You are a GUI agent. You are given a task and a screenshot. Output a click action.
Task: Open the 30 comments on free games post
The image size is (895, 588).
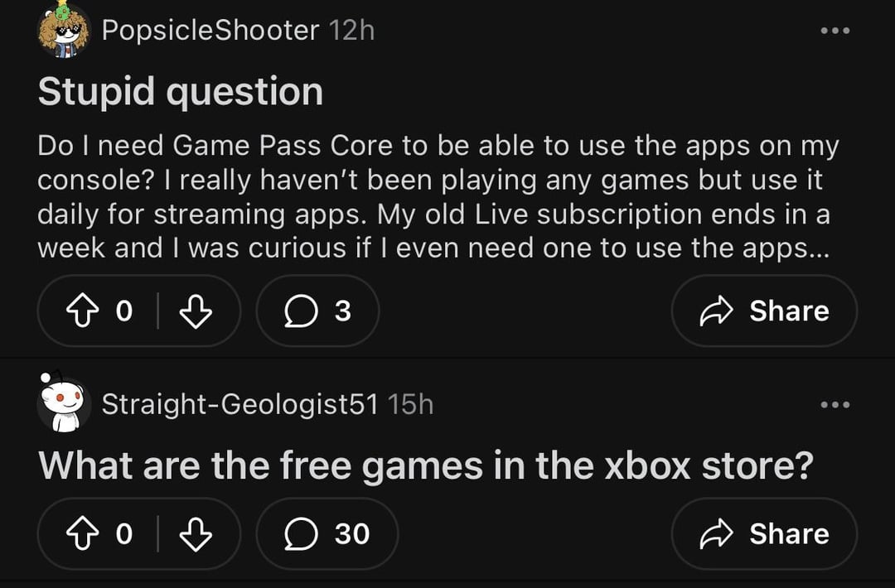(x=327, y=534)
